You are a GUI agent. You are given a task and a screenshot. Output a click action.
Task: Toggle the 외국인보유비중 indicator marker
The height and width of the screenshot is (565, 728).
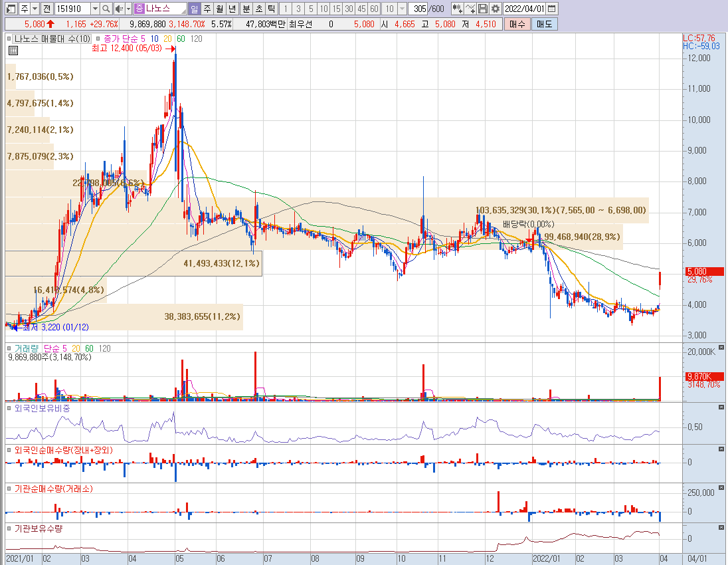coord(9,408)
